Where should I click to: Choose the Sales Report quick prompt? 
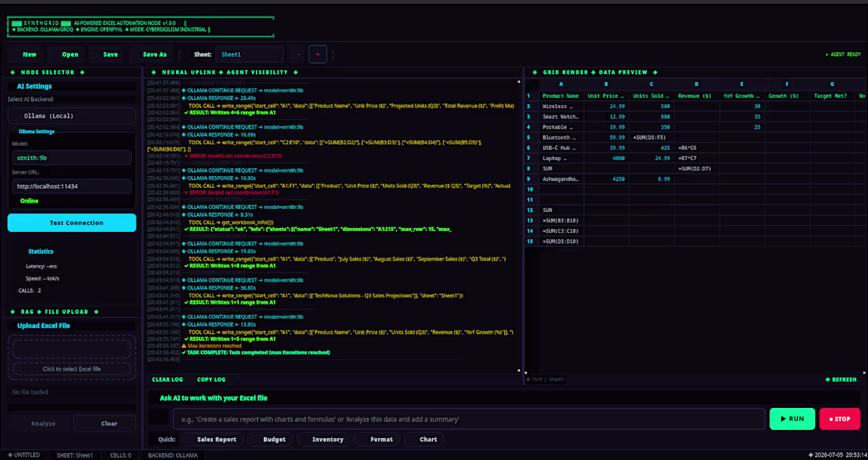[216, 439]
